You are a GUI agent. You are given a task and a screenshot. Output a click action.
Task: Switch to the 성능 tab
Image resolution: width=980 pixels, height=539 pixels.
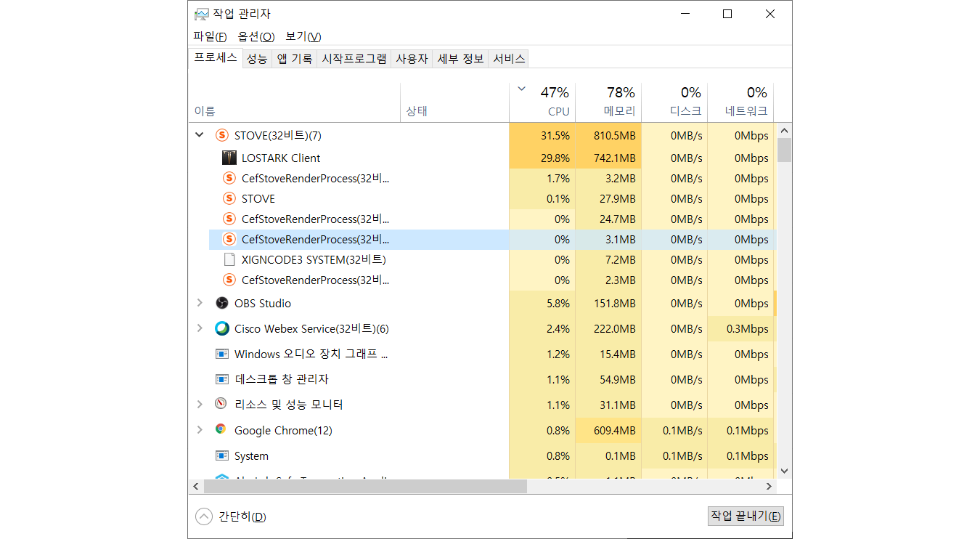(256, 59)
